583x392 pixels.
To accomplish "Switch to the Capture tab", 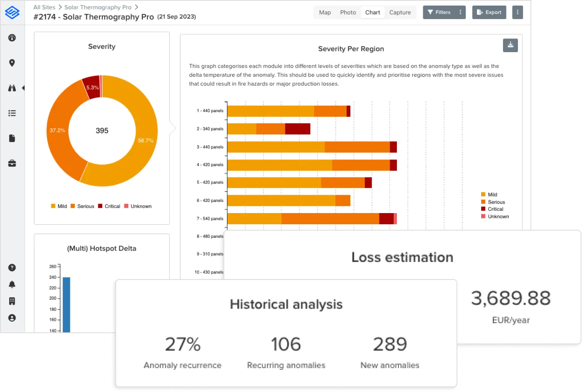I will pos(400,12).
